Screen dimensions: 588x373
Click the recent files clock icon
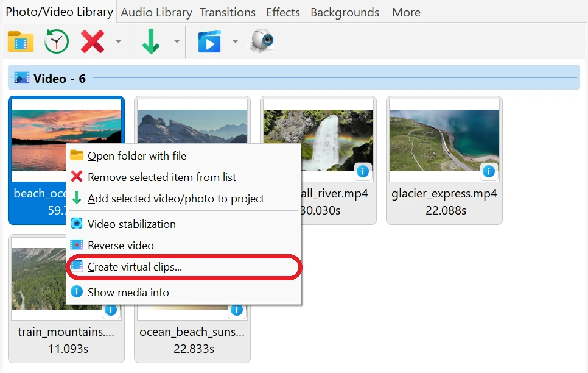click(56, 41)
